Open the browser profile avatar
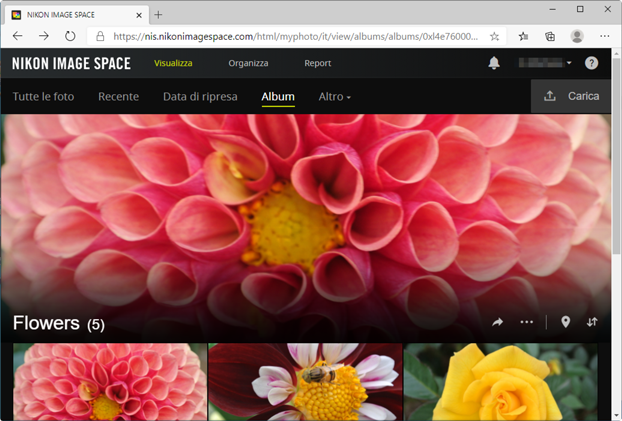Image resolution: width=622 pixels, height=421 pixels. (x=577, y=36)
